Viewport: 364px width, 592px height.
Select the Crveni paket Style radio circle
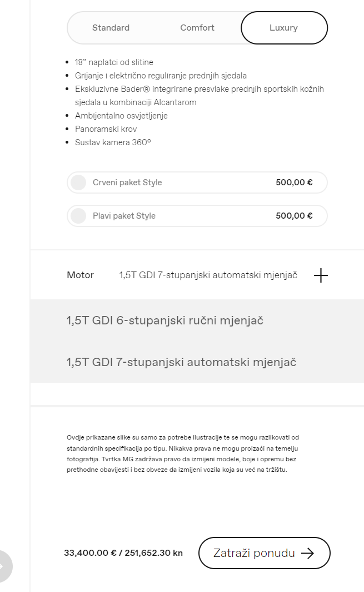tap(78, 182)
